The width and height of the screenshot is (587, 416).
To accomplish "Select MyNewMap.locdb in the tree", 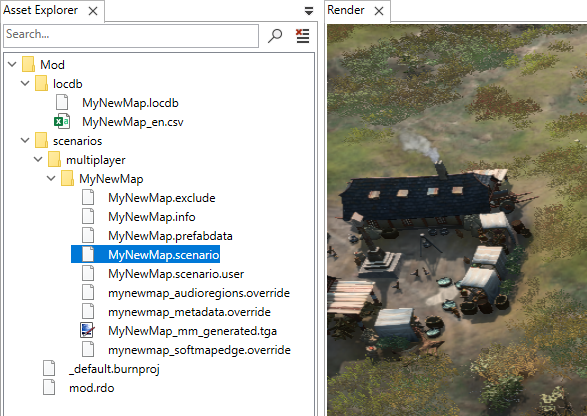I will pos(130,103).
